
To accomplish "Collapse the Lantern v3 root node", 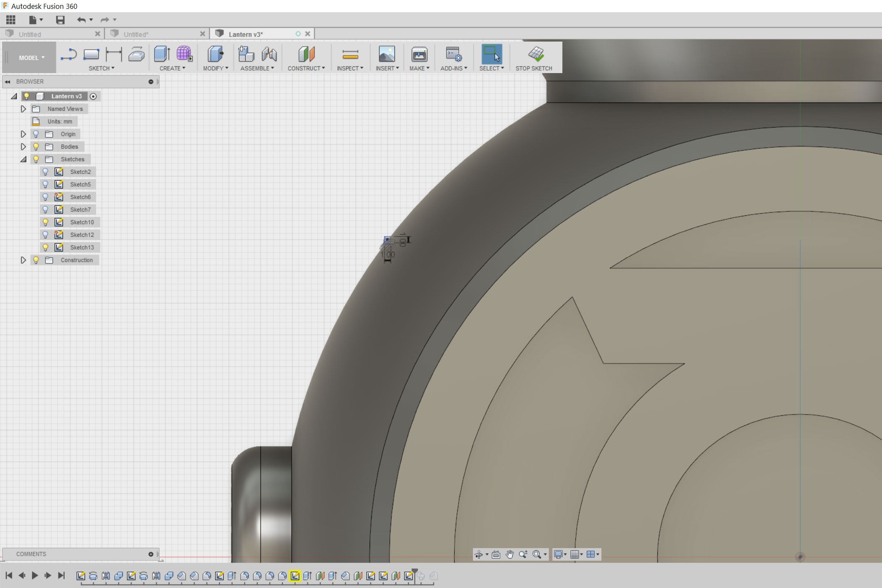I will [14, 96].
